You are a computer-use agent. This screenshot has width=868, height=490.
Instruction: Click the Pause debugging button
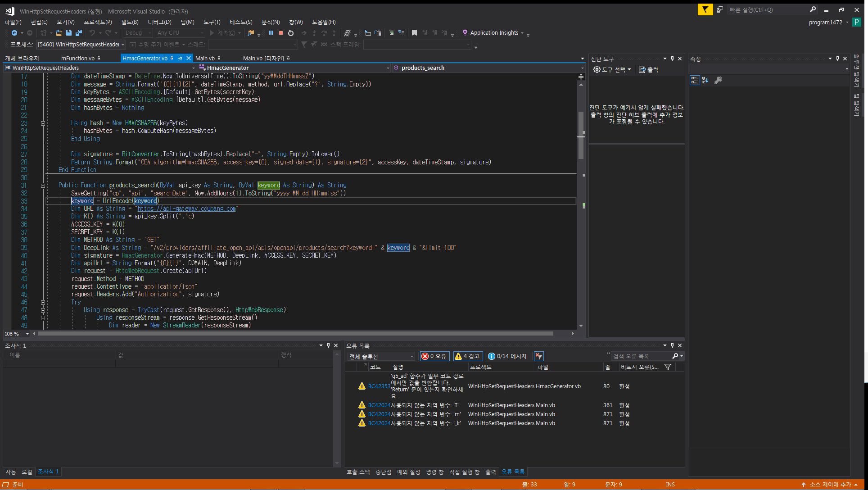[x=271, y=33]
